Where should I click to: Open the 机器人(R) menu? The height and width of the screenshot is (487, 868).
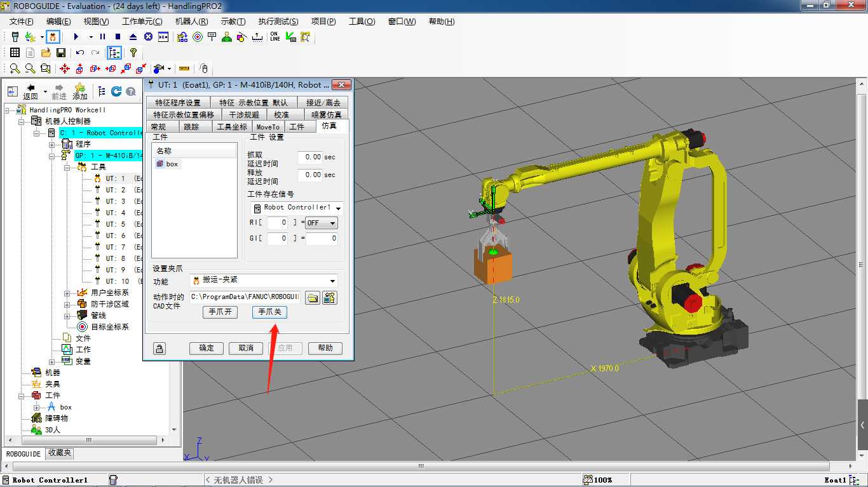point(191,22)
